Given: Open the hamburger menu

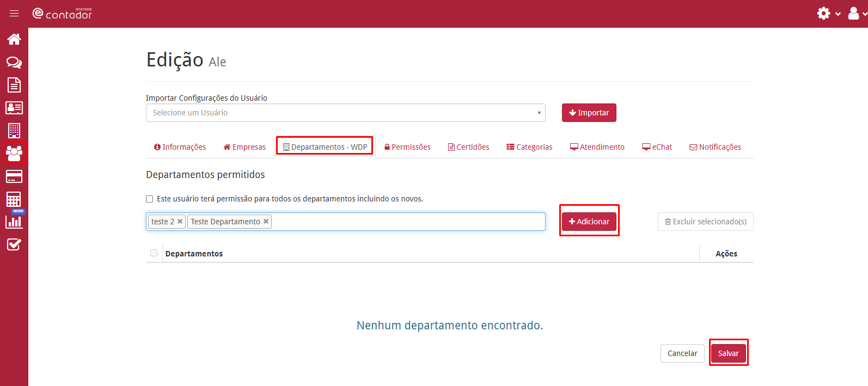Looking at the screenshot, I should coord(14,14).
